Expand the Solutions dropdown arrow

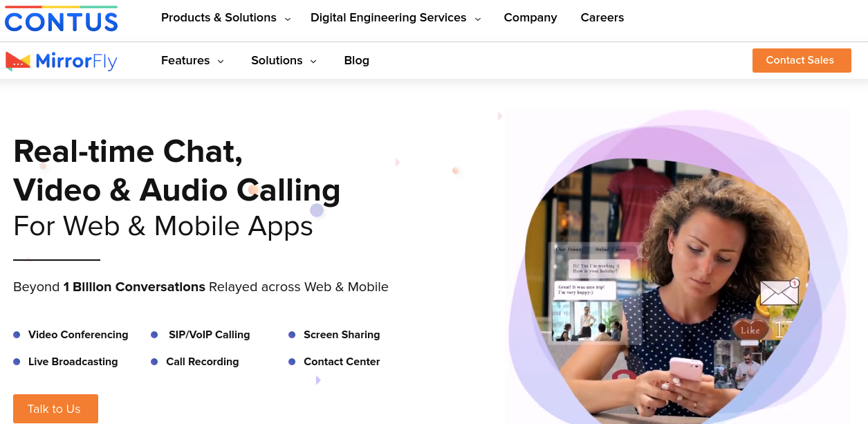click(x=313, y=62)
